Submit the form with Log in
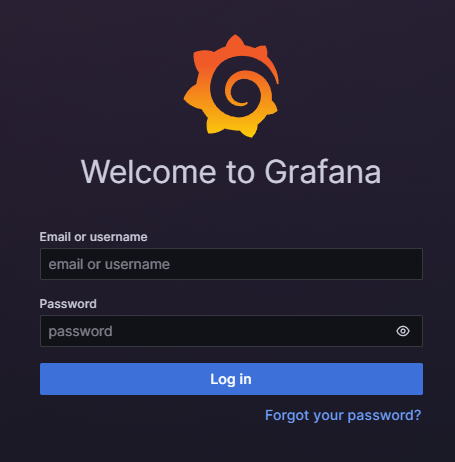This screenshot has height=462, width=455. tap(231, 379)
